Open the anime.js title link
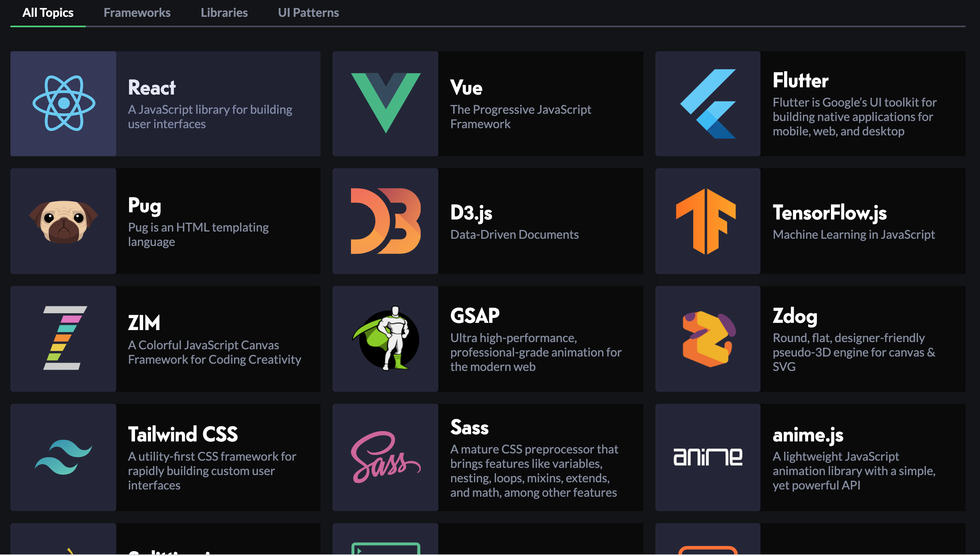980x556 pixels. pos(808,435)
